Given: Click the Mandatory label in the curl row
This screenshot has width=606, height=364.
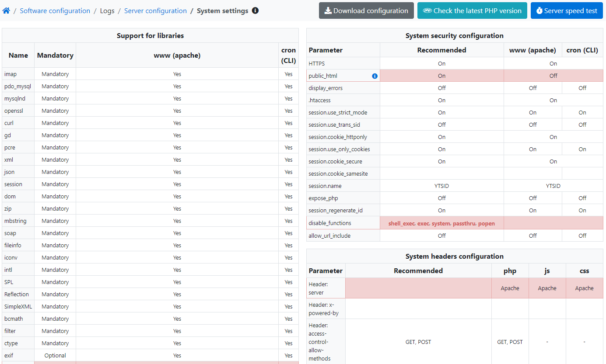Looking at the screenshot, I should click(x=55, y=123).
